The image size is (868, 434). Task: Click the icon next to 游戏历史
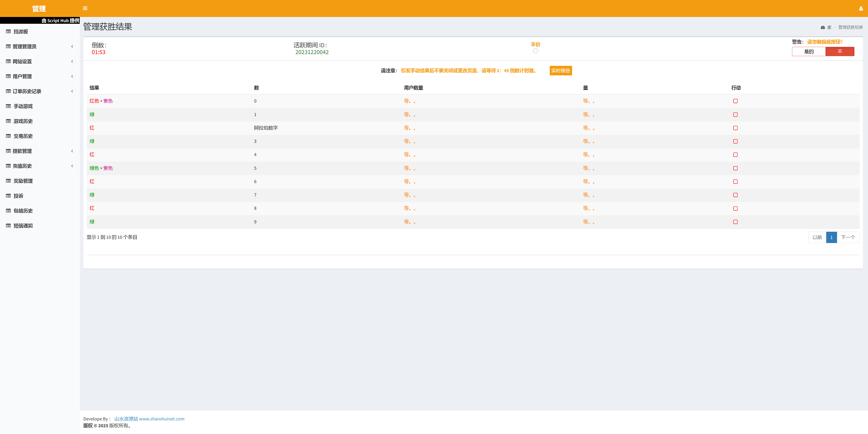pyautogui.click(x=8, y=121)
